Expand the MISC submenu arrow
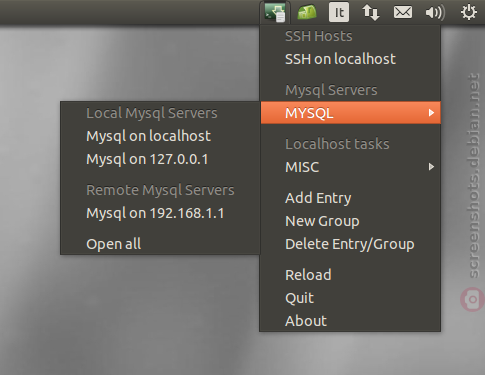The image size is (485, 375). tap(431, 167)
